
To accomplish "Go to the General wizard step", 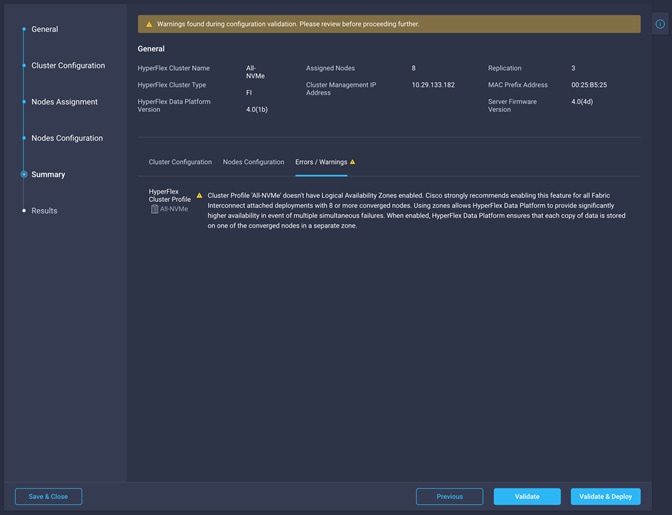I will [45, 29].
